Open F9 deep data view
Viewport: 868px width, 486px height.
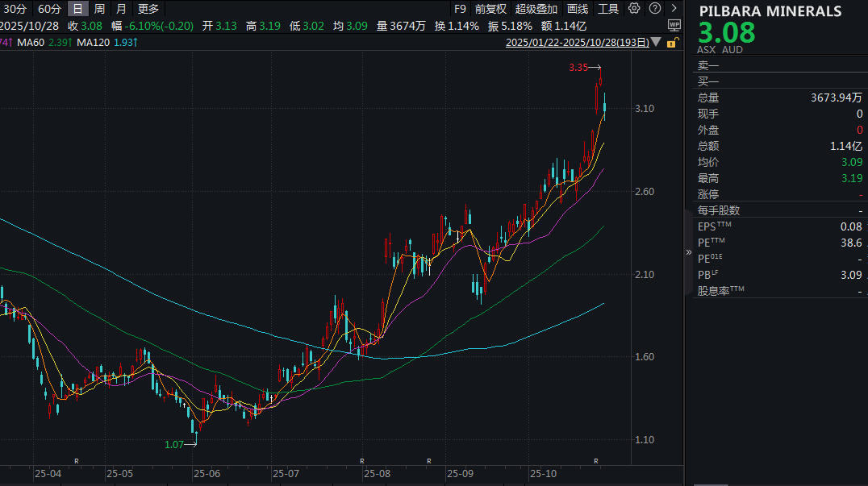pos(460,9)
